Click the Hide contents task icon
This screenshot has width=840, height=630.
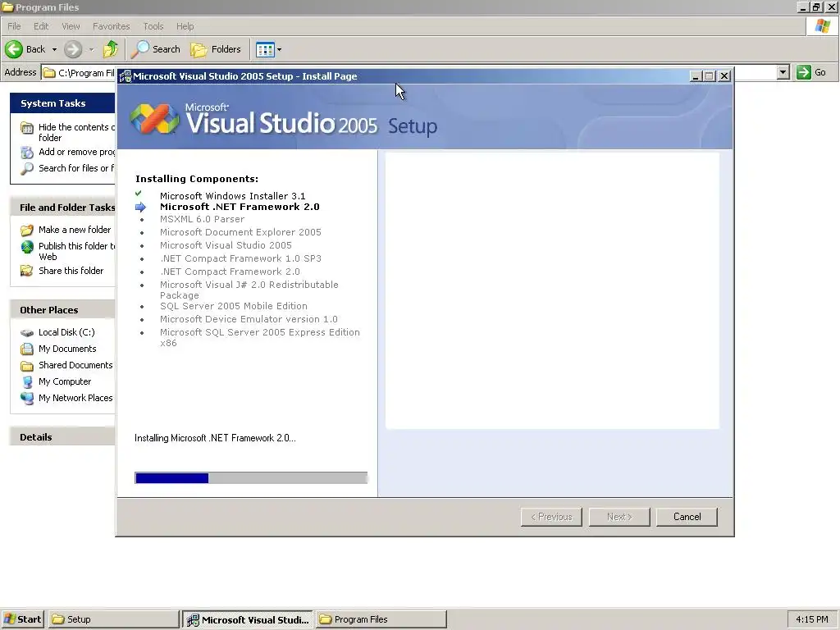point(27,127)
